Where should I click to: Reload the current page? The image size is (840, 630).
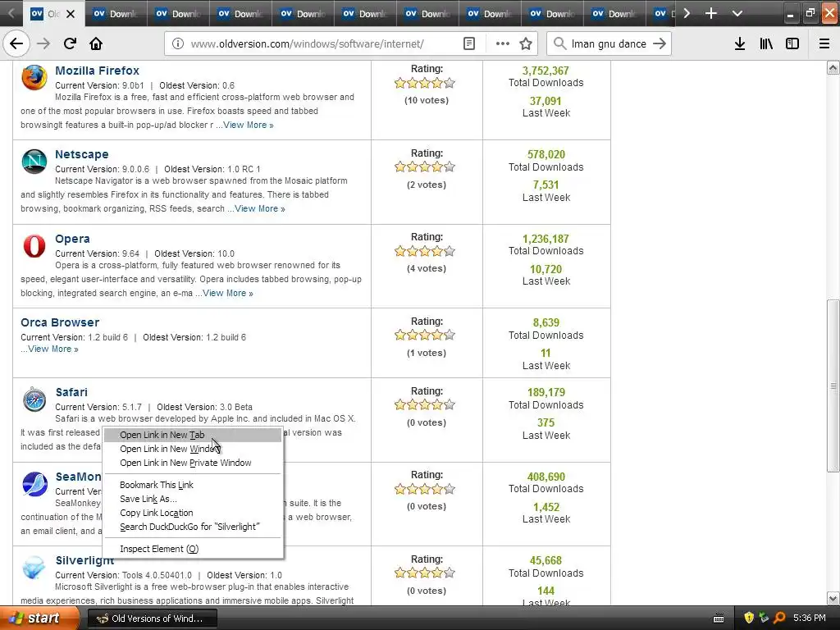coord(70,44)
